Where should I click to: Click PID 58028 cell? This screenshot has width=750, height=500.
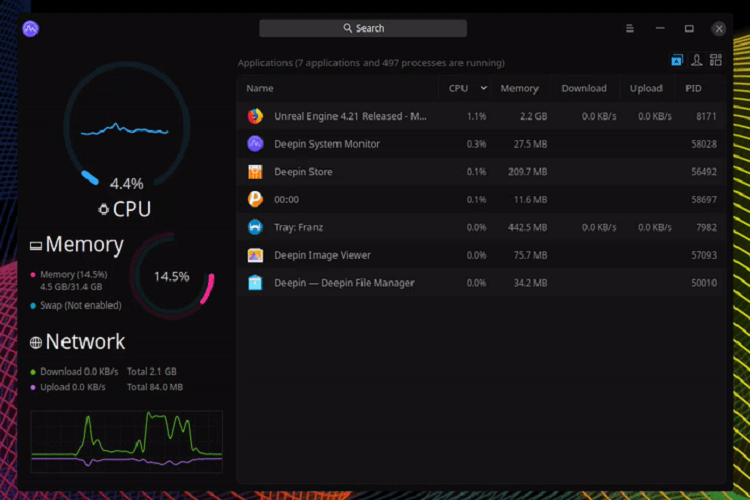pyautogui.click(x=704, y=144)
